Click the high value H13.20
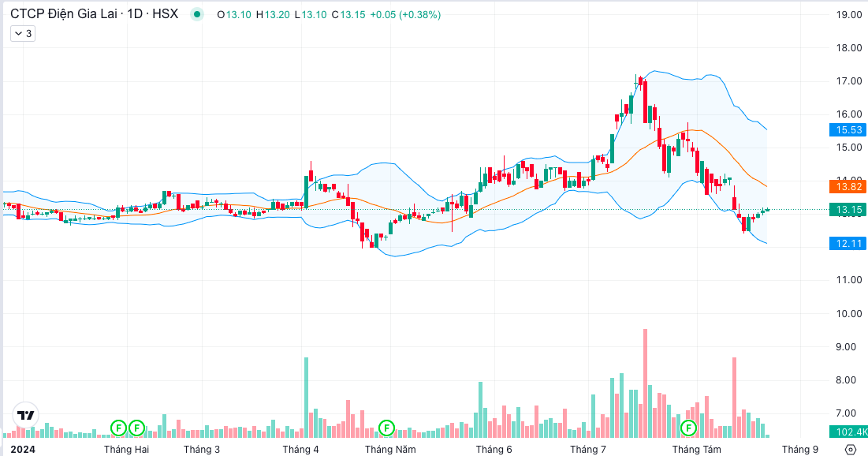This screenshot has width=868, height=456. (273, 15)
